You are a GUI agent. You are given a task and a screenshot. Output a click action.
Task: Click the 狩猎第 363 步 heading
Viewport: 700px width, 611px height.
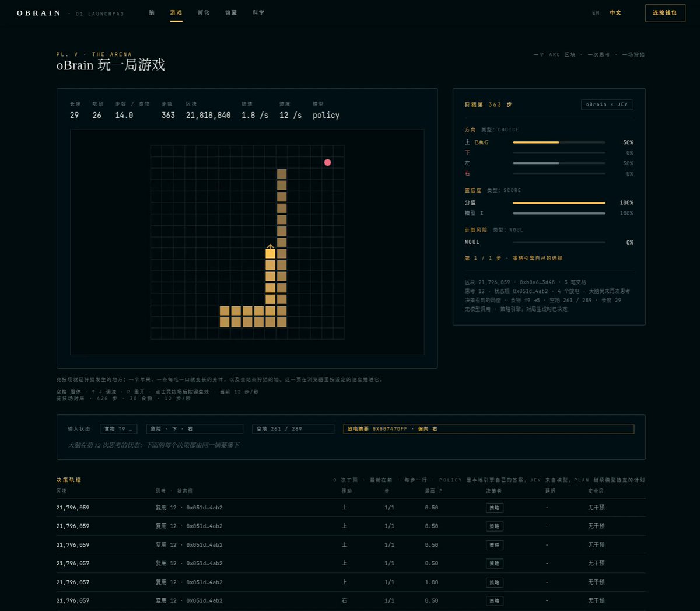(x=488, y=104)
